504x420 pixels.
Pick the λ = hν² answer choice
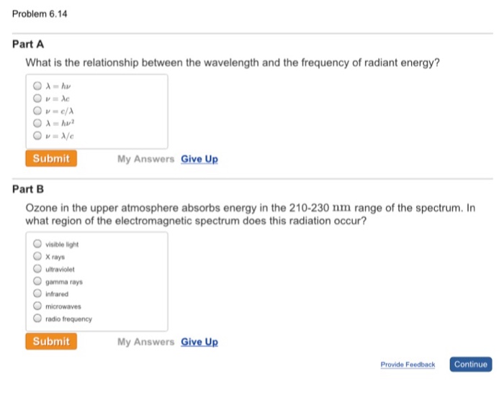tap(37, 123)
